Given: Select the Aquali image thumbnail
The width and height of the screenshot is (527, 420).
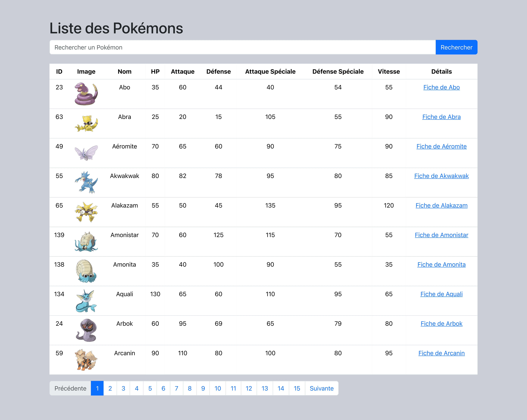Looking at the screenshot, I should point(86,301).
